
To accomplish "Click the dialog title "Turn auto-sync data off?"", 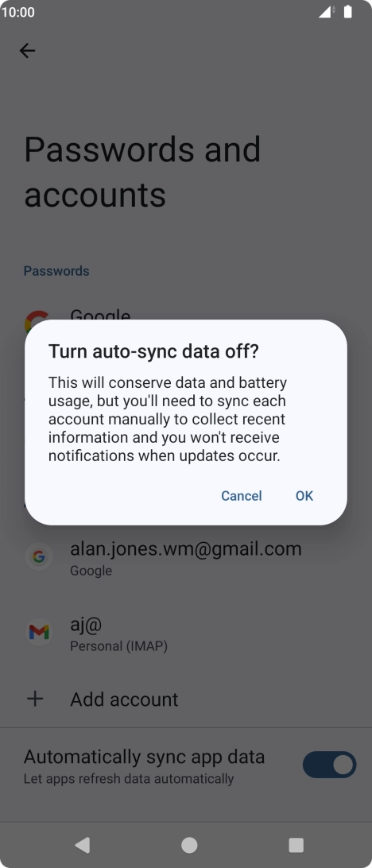I will click(x=154, y=351).
